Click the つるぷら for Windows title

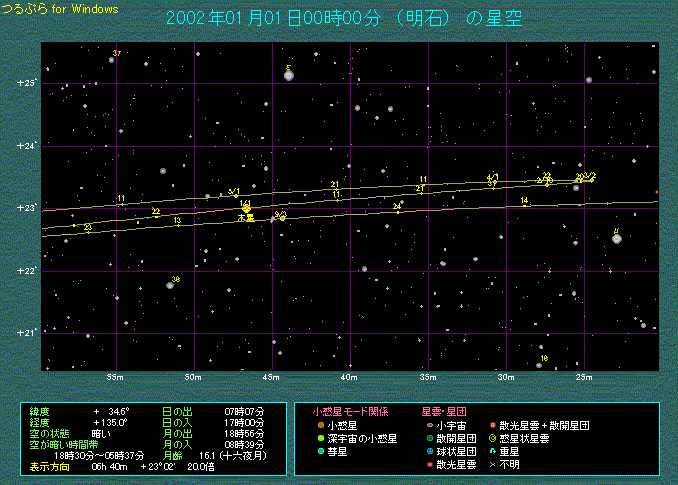click(59, 9)
